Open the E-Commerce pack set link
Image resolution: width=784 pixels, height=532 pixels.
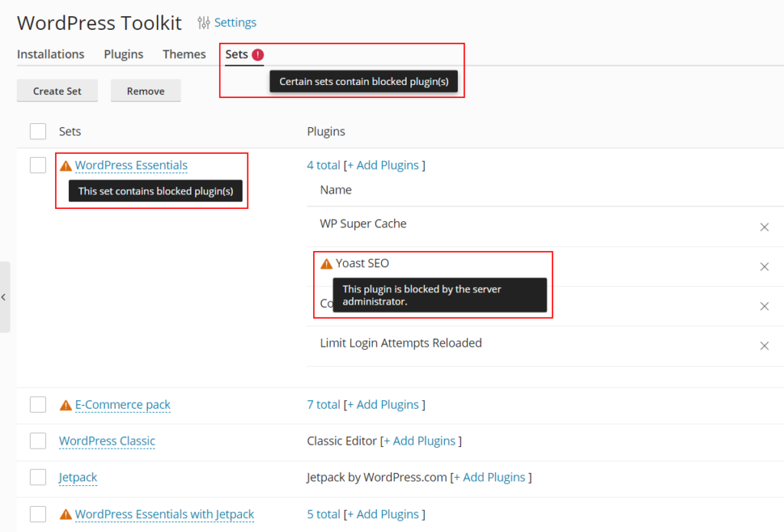[122, 404]
